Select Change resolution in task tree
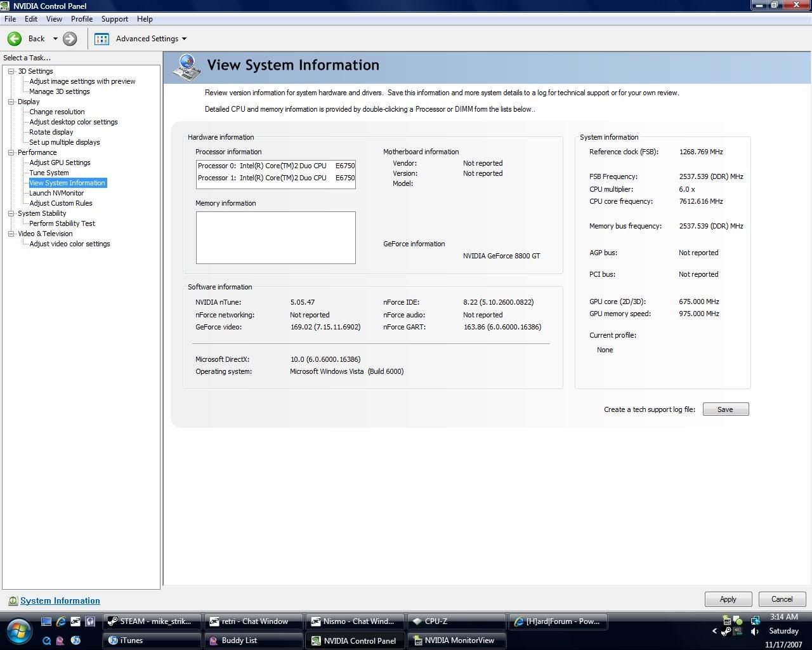The width and height of the screenshot is (812, 650). pos(57,112)
